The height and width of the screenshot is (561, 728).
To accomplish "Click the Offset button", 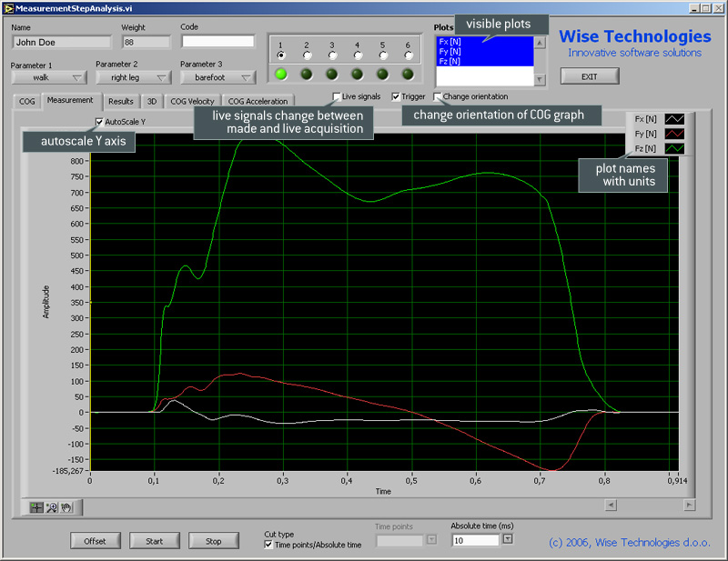I will click(96, 541).
